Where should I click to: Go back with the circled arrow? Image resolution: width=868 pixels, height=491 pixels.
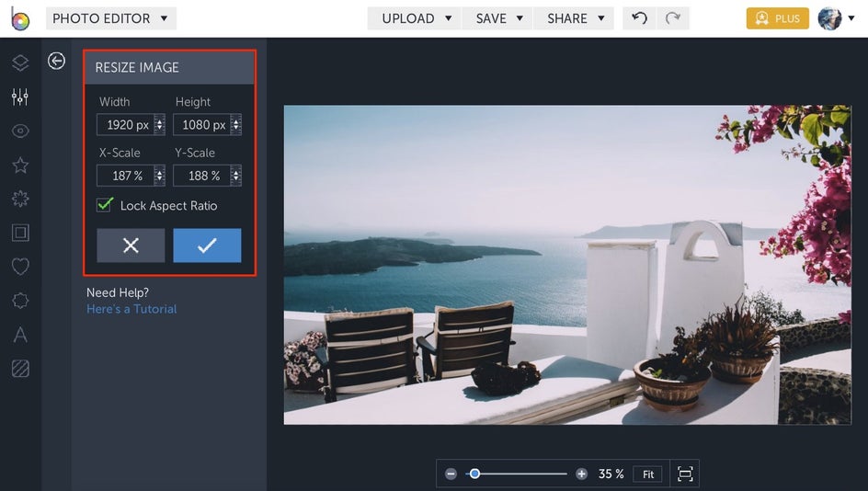pos(56,61)
